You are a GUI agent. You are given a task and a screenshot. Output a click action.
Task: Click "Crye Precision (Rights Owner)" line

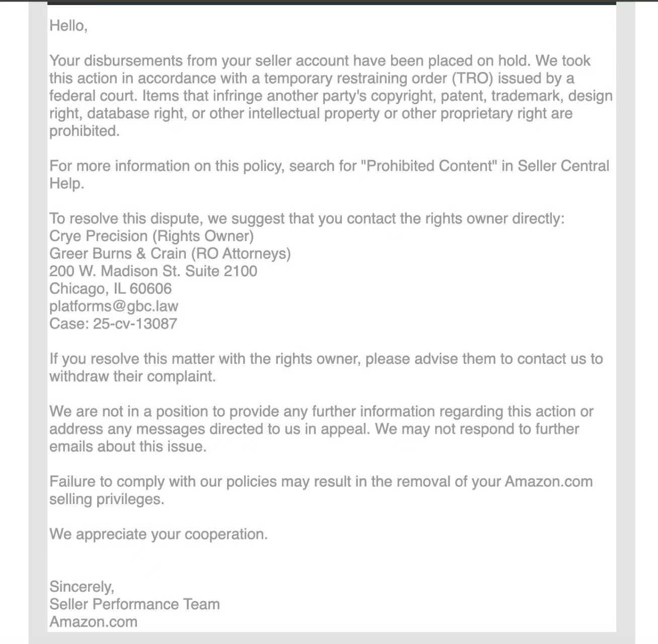point(152,236)
